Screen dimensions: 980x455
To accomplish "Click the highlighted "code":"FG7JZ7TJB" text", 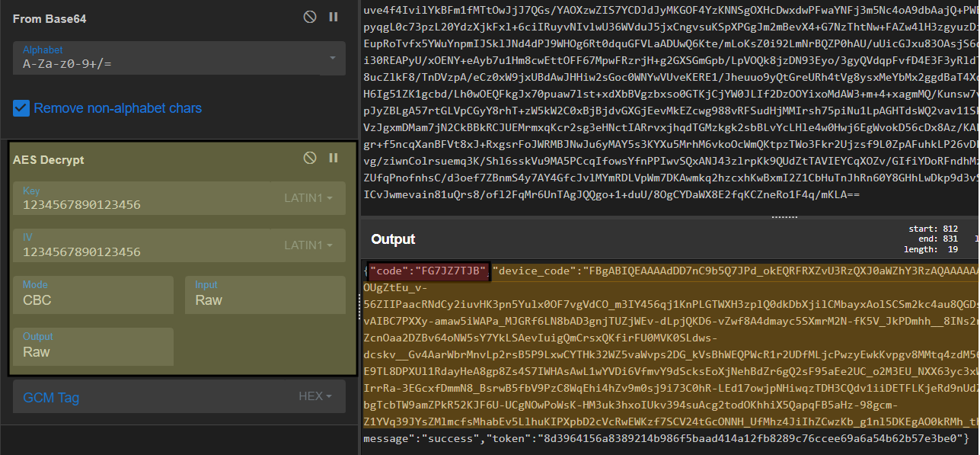I will click(x=428, y=271).
